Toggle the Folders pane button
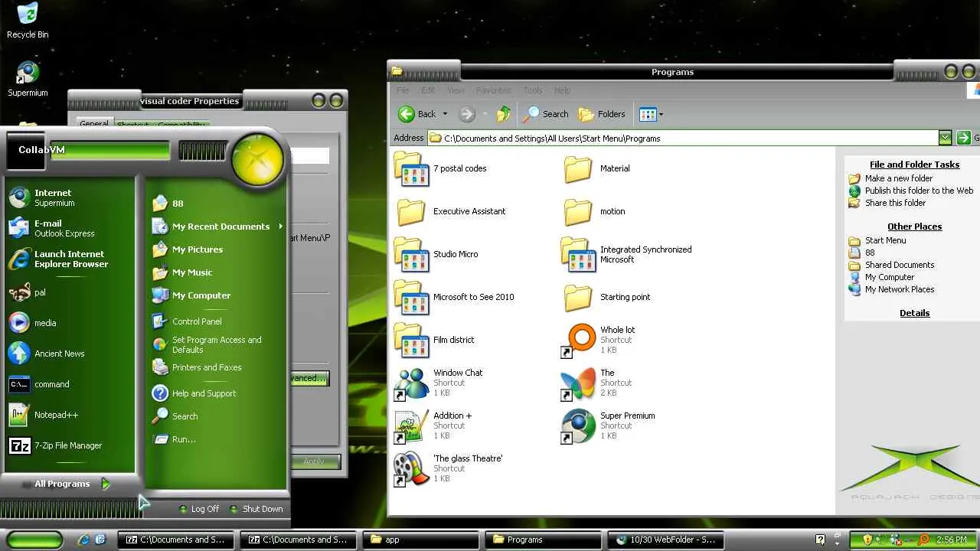Screen dimensions: 980x551 [x=602, y=114]
